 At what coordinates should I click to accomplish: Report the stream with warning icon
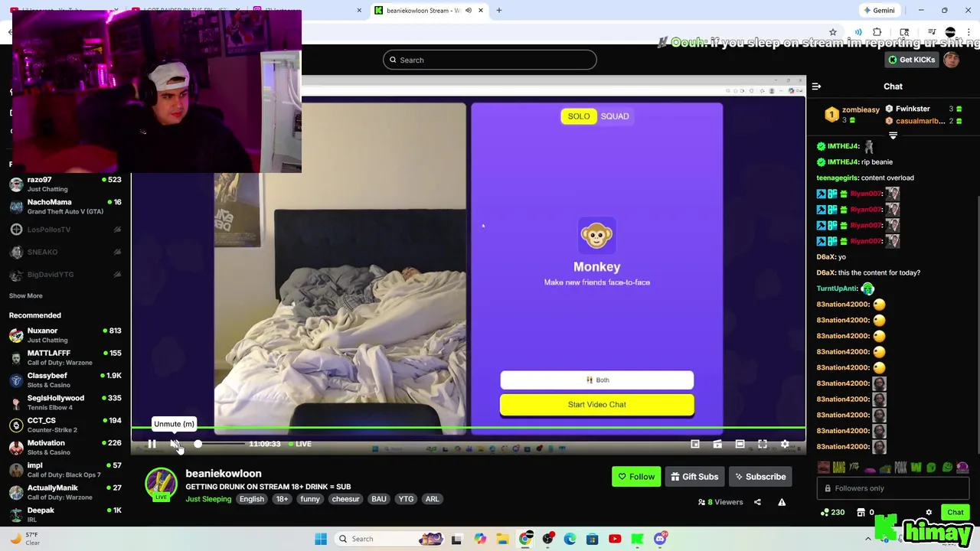click(782, 502)
